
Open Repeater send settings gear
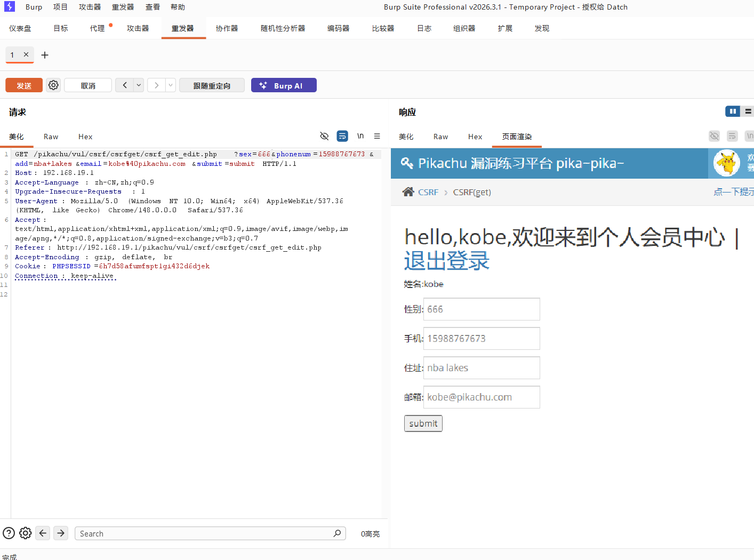[x=53, y=85]
